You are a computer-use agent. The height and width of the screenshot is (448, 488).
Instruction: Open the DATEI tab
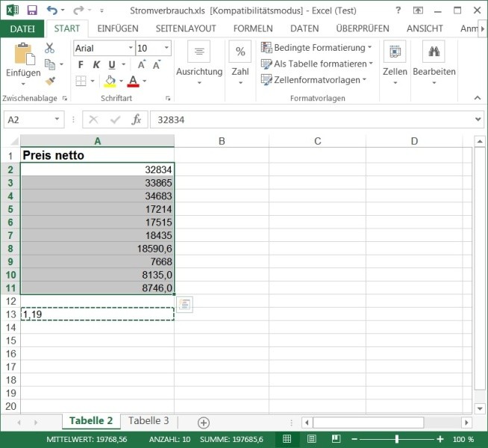[22, 28]
